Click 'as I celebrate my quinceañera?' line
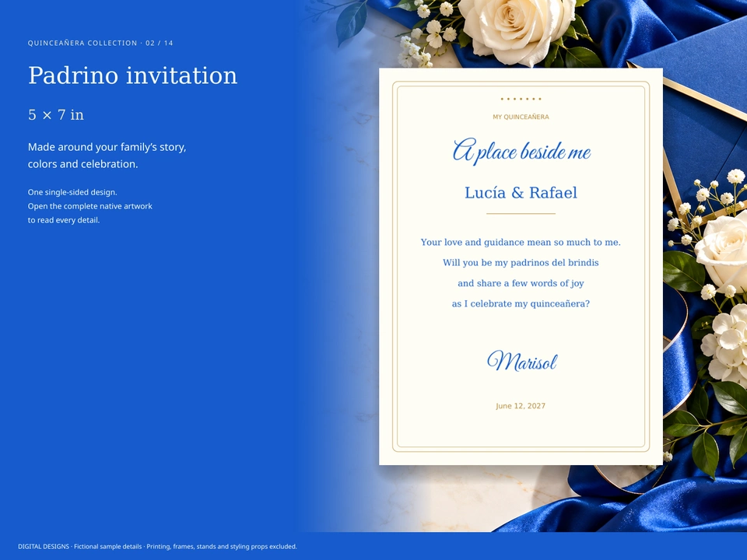This screenshot has width=747, height=560. coord(521,304)
